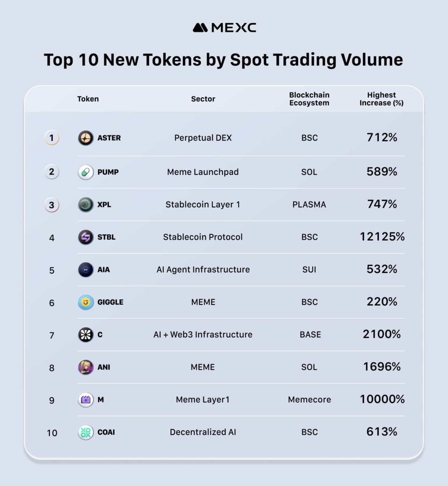Click the STBL token icon

point(86,237)
